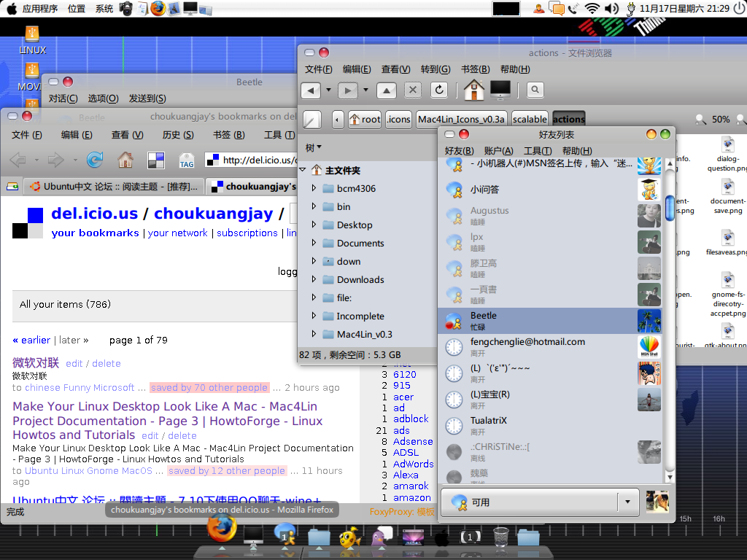The image size is (747, 560).
Task: Open the 转到(G) menu in file browser
Action: click(x=436, y=69)
